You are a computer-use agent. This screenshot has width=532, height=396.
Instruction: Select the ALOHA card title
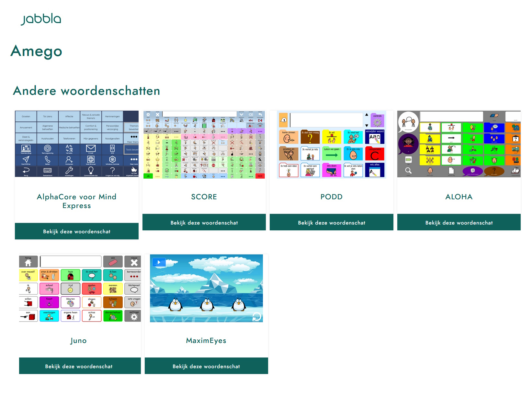point(459,197)
